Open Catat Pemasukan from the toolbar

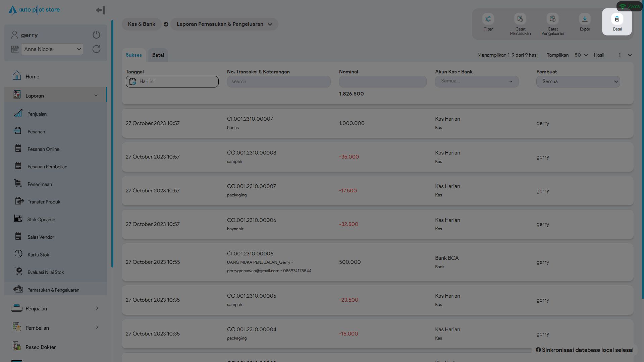(x=520, y=19)
